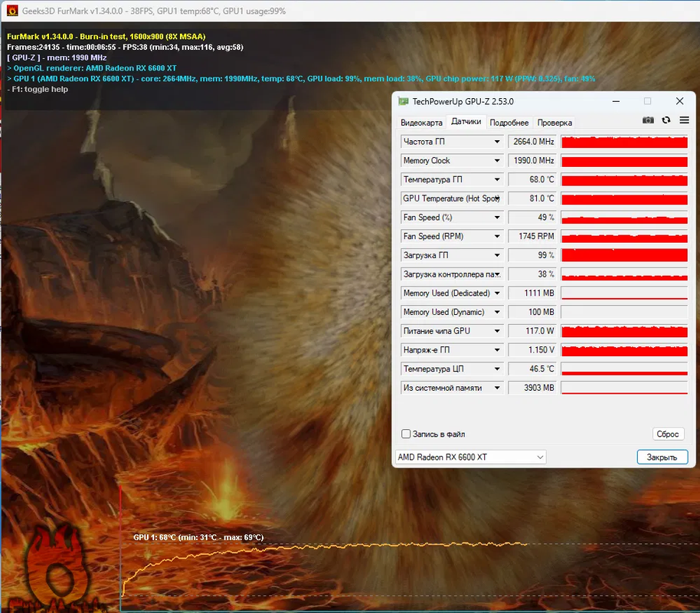Open the AMD Radeon RX 6600 XT selector
This screenshot has width=700, height=613.
click(x=470, y=457)
